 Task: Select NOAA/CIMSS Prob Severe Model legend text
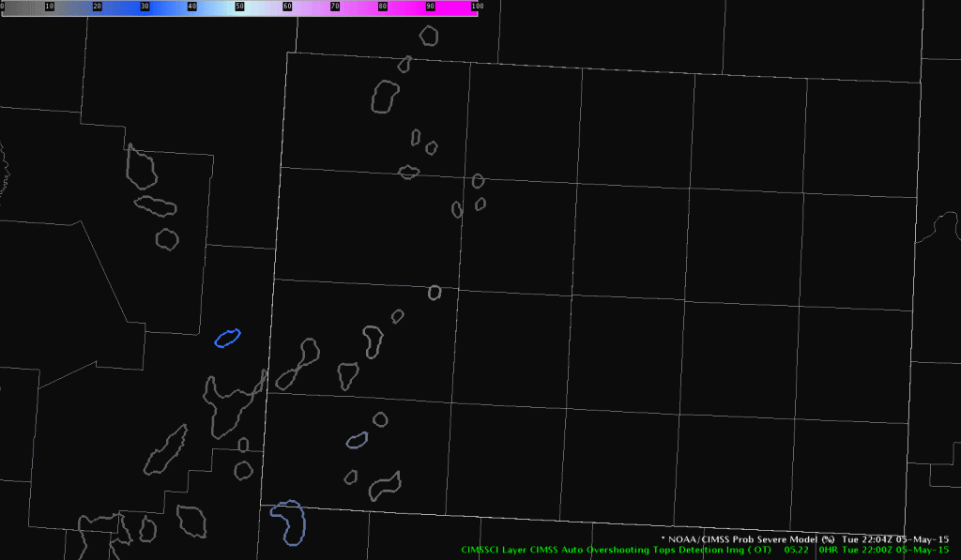(741, 539)
